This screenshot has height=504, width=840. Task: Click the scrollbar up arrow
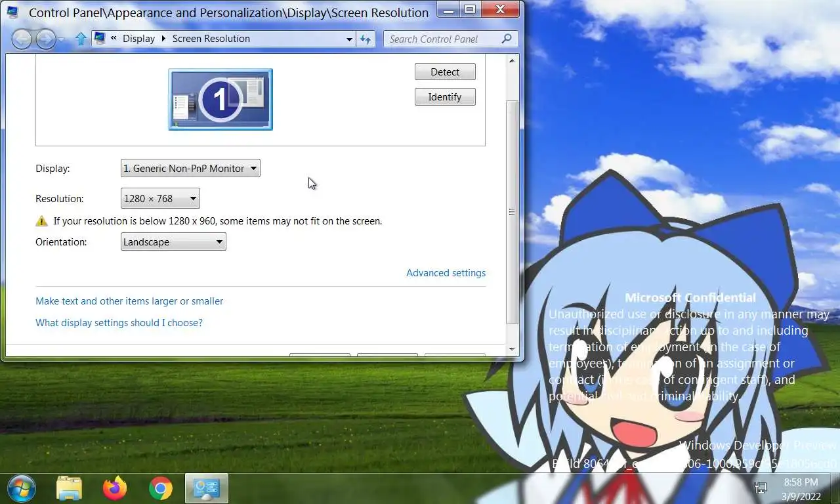[513, 60]
